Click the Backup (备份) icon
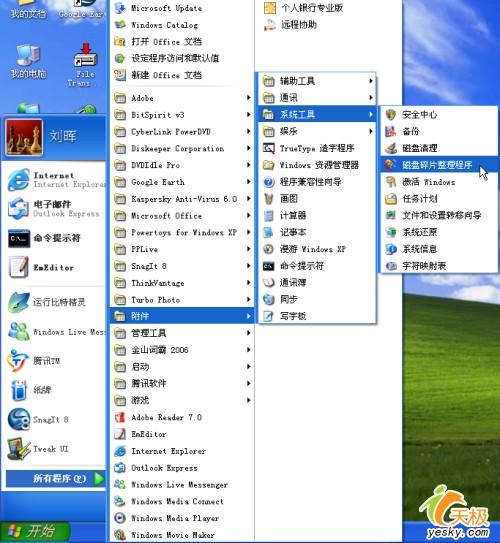 pos(391,131)
